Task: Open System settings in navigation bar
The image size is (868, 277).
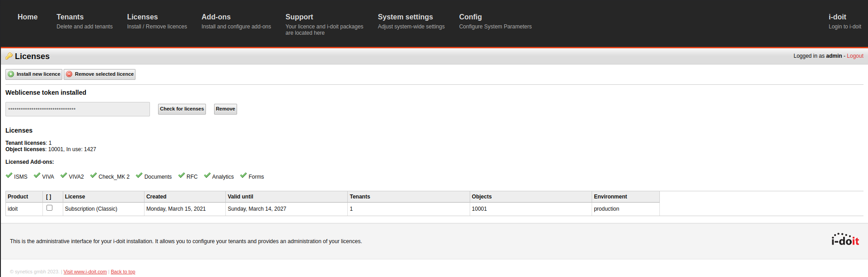Action: tap(405, 17)
